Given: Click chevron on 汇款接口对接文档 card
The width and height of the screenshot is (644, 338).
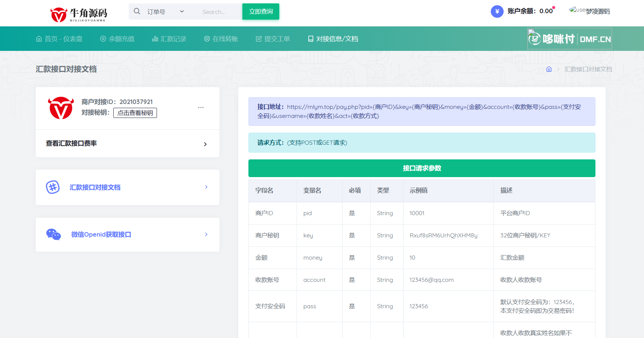Looking at the screenshot, I should point(206,187).
